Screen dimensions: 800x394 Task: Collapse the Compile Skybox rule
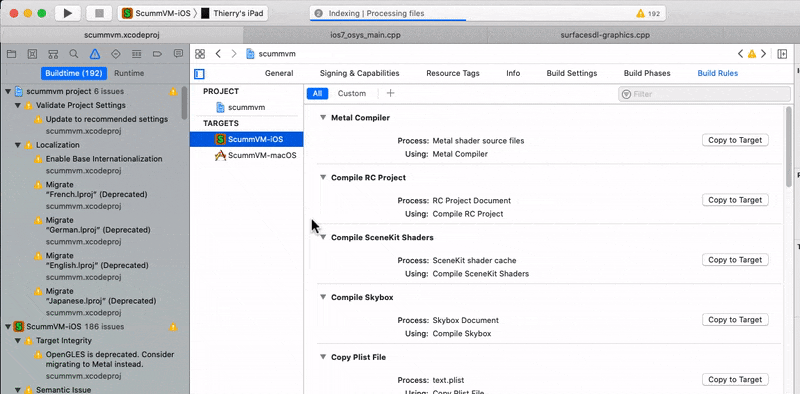pos(322,297)
